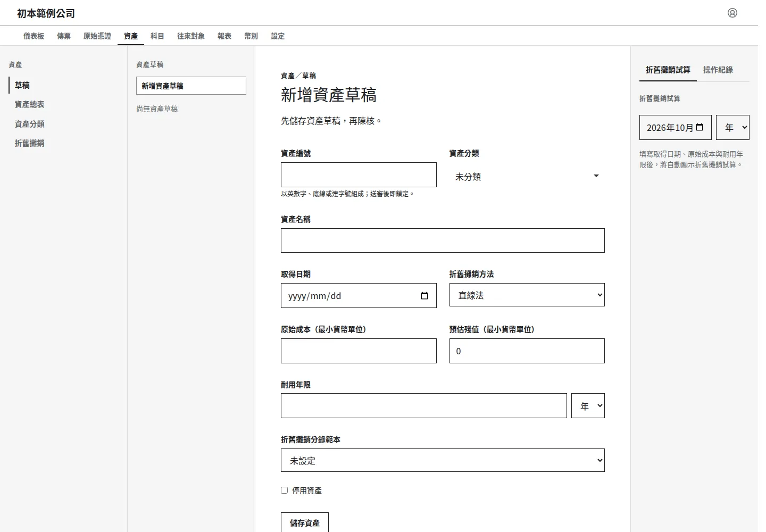The height and width of the screenshot is (532, 766).
Task: Focus the 耐用年限 number field
Action: [x=424, y=406]
